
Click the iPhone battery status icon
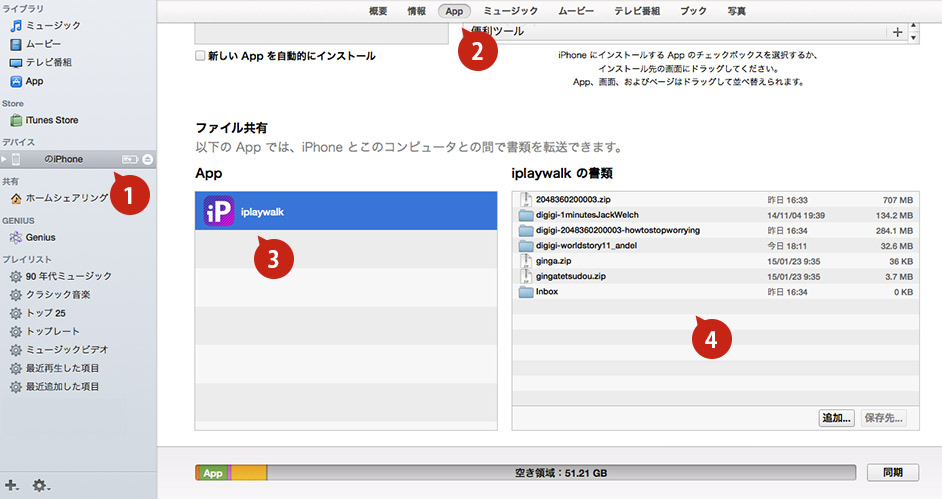point(130,159)
